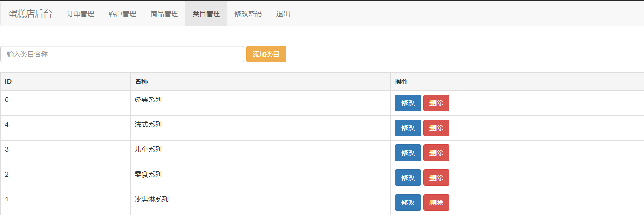Log out via 退出 link
Image resolution: width=644 pixels, height=221 pixels.
pos(283,14)
